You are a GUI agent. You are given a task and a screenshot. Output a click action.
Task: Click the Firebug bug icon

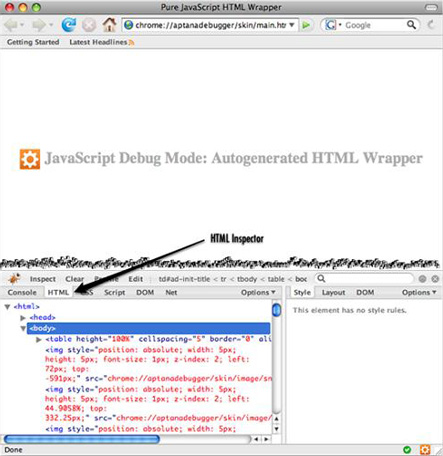14,279
